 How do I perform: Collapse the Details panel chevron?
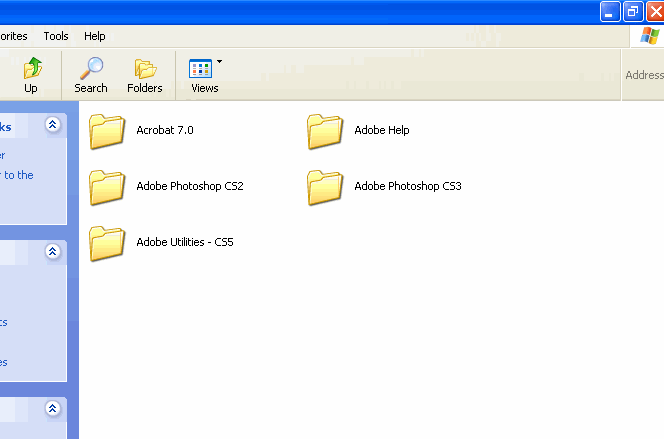tap(53, 408)
